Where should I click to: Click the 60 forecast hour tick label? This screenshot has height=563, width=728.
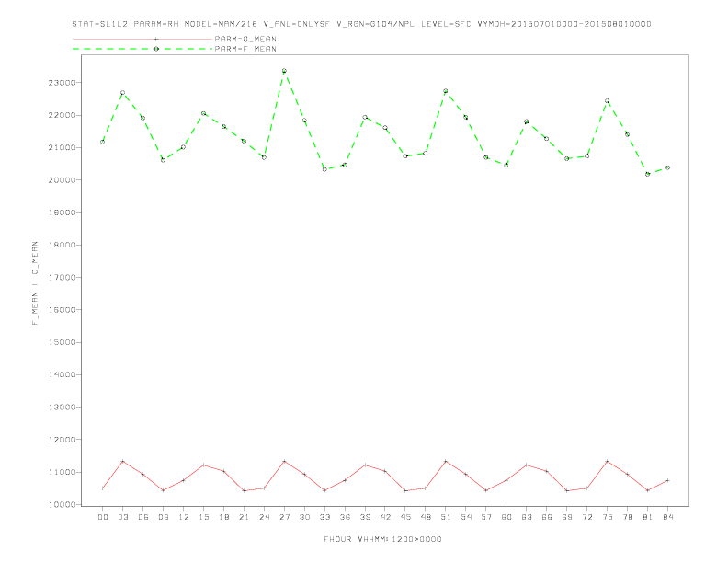506,517
